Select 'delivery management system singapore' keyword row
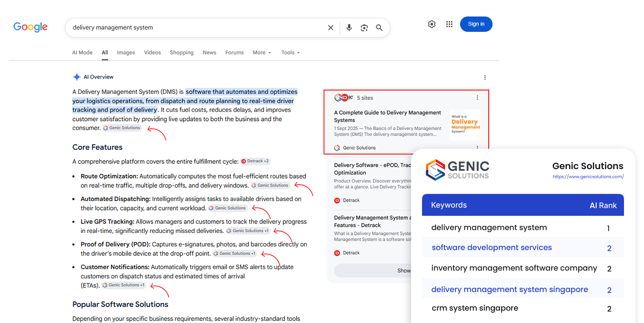This screenshot has width=644, height=323. (x=523, y=289)
